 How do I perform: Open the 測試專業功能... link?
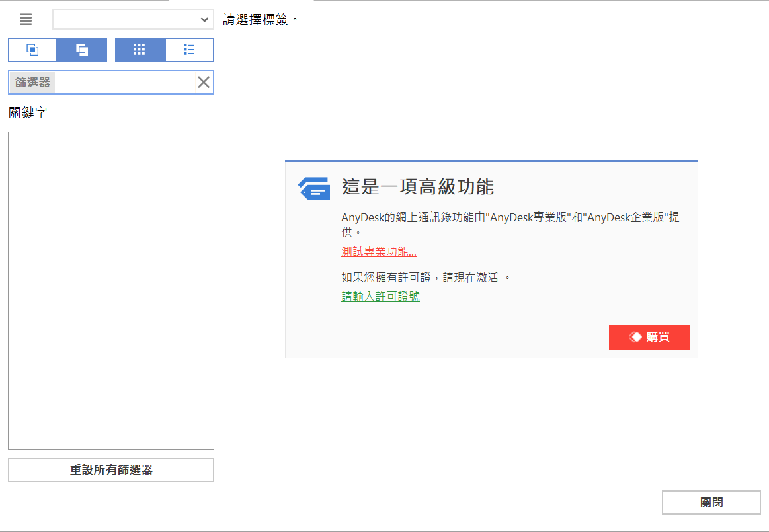pos(379,252)
